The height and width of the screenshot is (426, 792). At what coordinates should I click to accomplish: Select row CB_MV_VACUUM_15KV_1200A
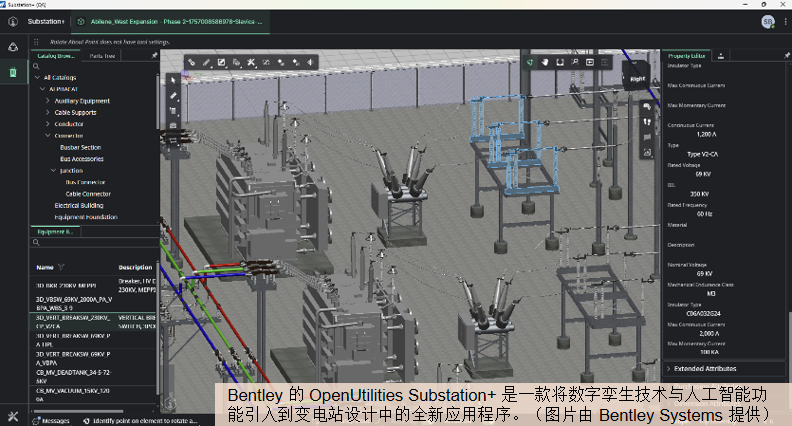click(x=94, y=395)
